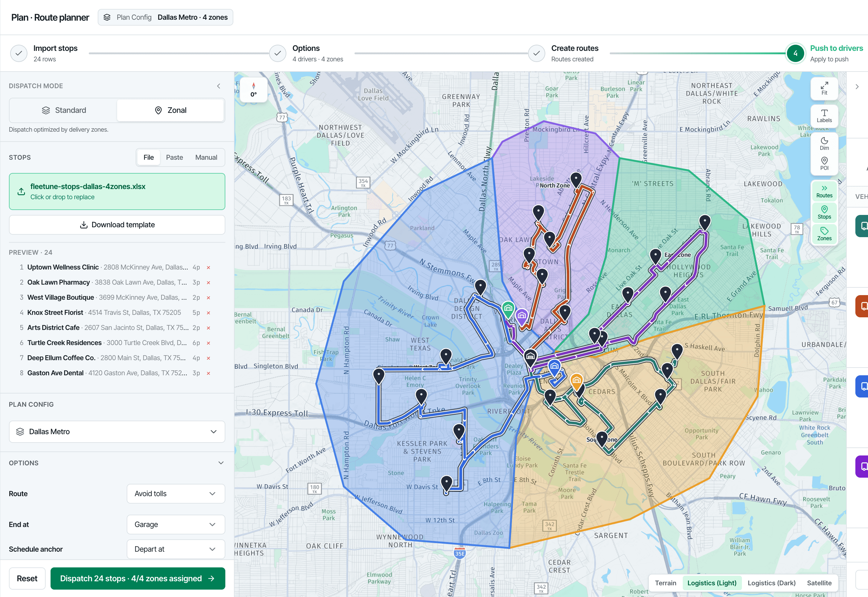Click the Reset button
Viewport: 868px width, 597px height.
27,578
